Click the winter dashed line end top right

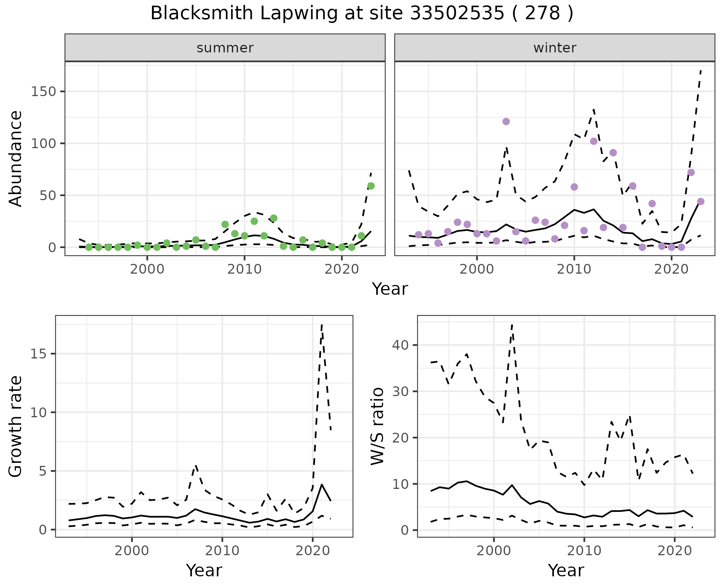pyautogui.click(x=701, y=70)
